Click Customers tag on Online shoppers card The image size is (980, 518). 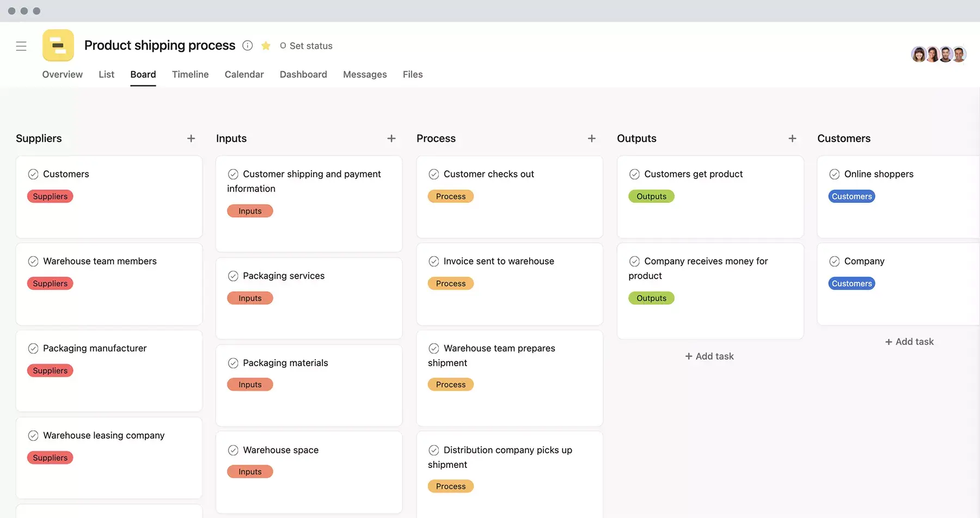point(852,196)
